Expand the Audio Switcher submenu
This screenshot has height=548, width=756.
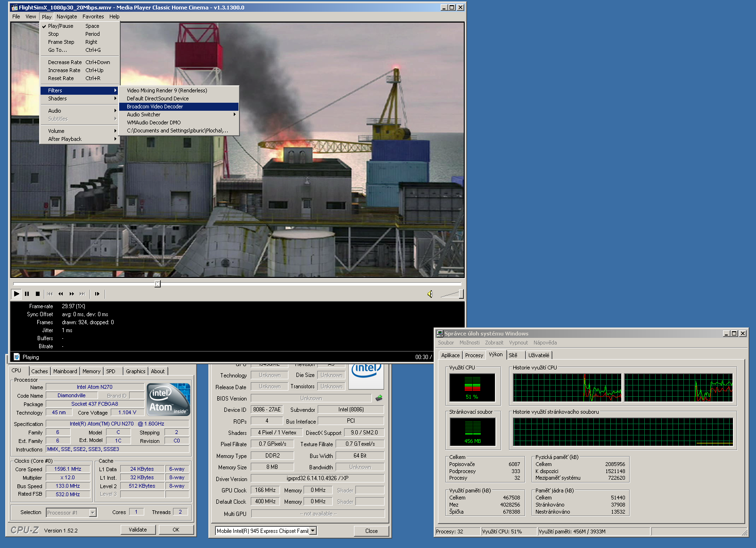[x=179, y=115]
